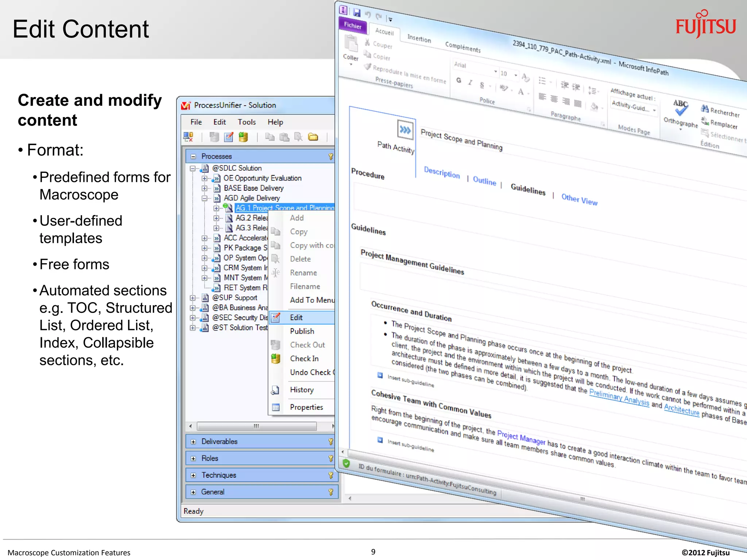Click the open folder toolbar icon

[313, 137]
